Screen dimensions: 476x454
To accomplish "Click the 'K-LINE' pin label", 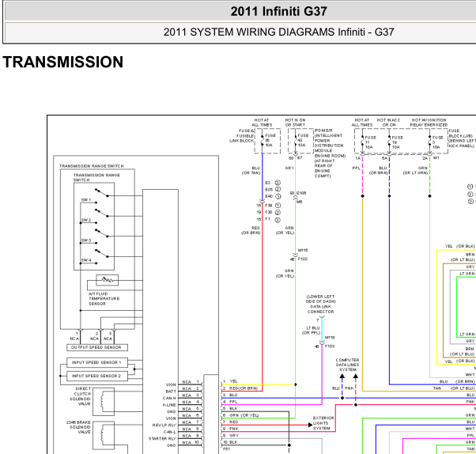I will pyautogui.click(x=169, y=405).
